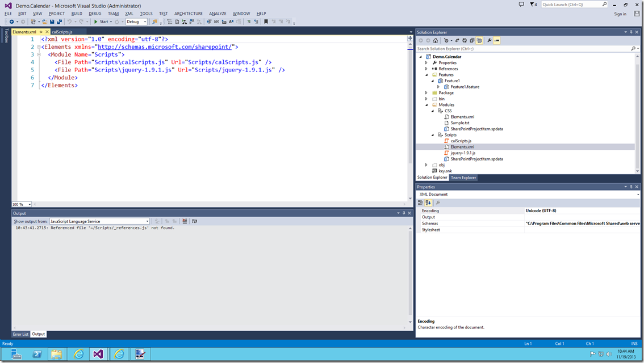Click the Output panel vertical scrollbar
Screen dimensions: 644x363
click(x=410, y=275)
